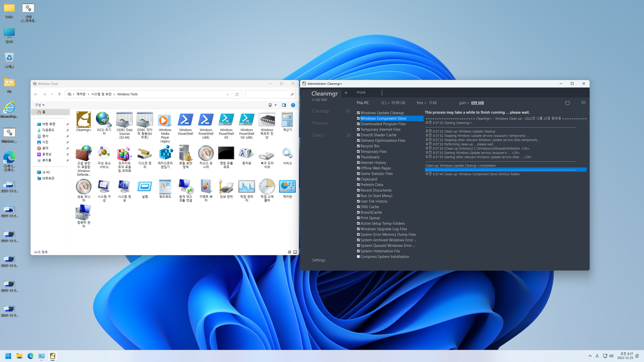Image resolution: width=644 pixels, height=362 pixels.
Task: Click the Love folder on desktop
Action: tap(9, 11)
